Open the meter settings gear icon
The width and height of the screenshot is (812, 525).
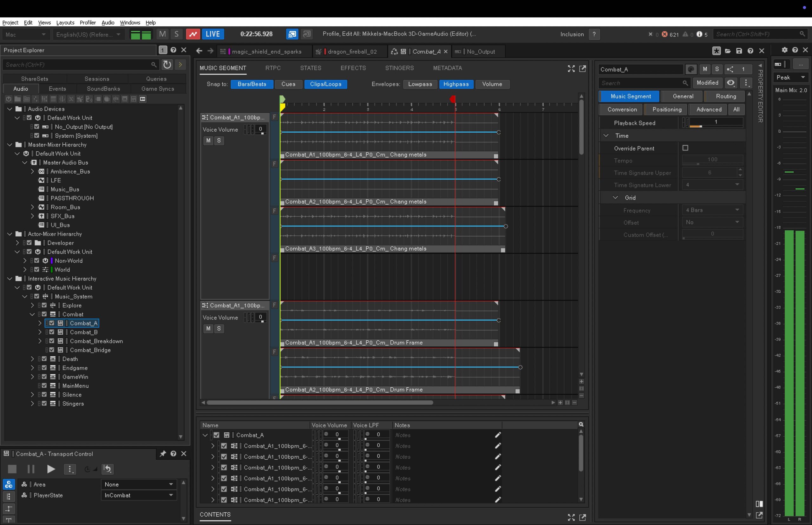pos(784,50)
